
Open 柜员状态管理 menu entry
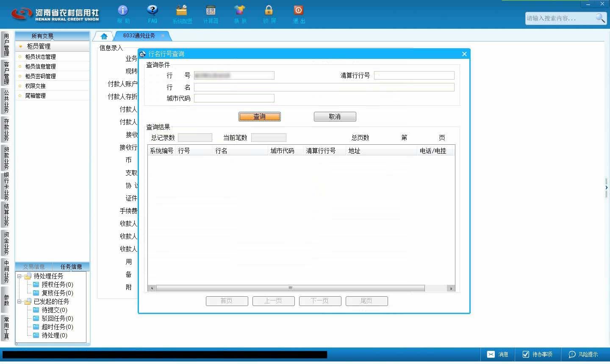coord(40,57)
